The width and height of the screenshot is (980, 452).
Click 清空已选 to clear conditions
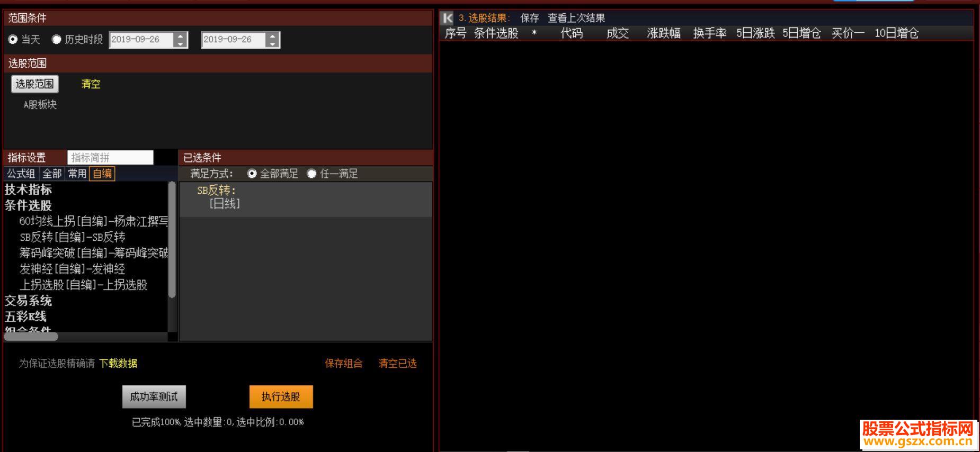pos(398,364)
